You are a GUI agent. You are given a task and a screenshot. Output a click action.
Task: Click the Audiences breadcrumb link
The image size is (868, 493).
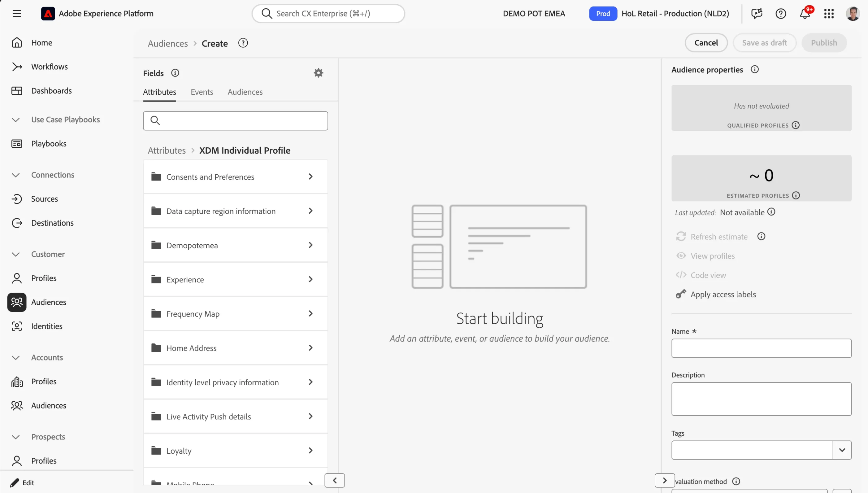point(168,43)
